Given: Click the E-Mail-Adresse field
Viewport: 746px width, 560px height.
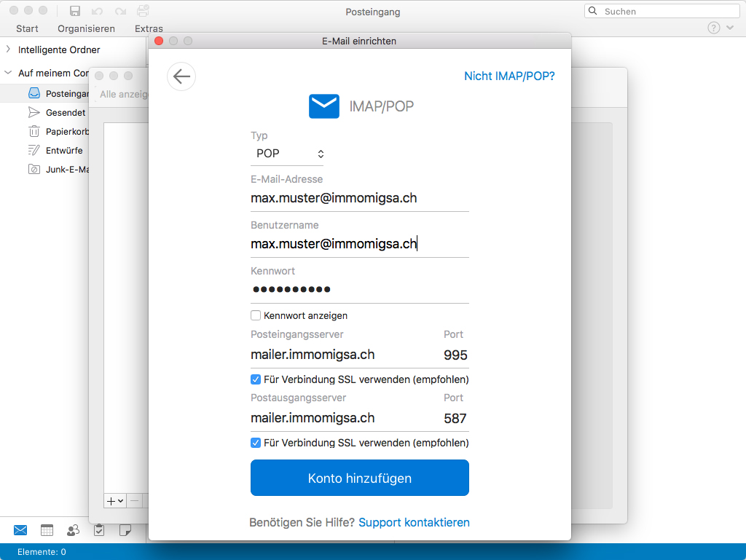Looking at the screenshot, I should coord(360,198).
